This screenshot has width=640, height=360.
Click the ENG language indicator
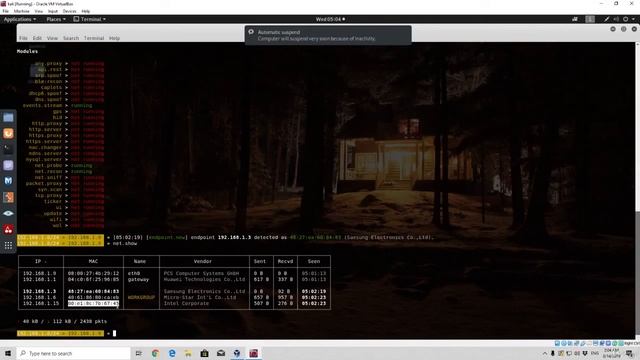tap(595, 353)
